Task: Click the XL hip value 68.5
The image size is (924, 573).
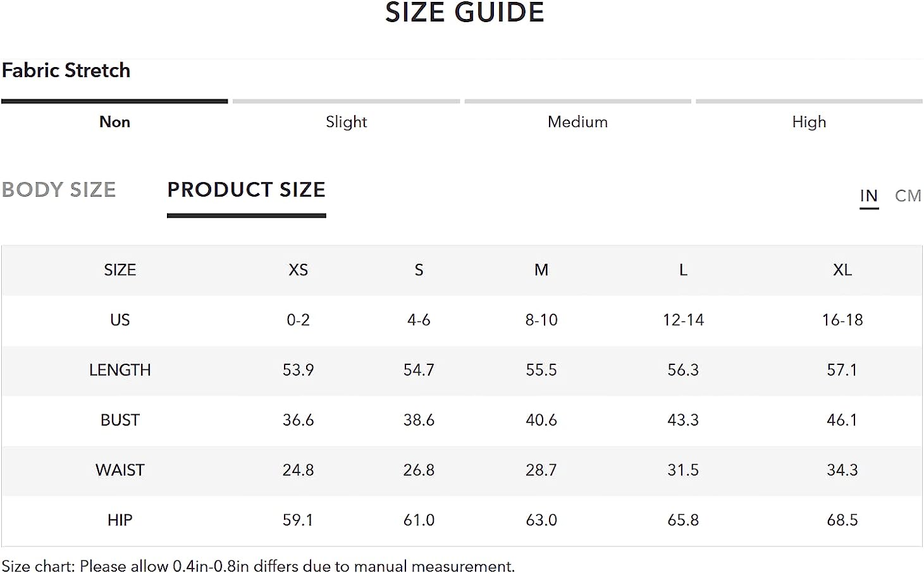Action: click(842, 520)
